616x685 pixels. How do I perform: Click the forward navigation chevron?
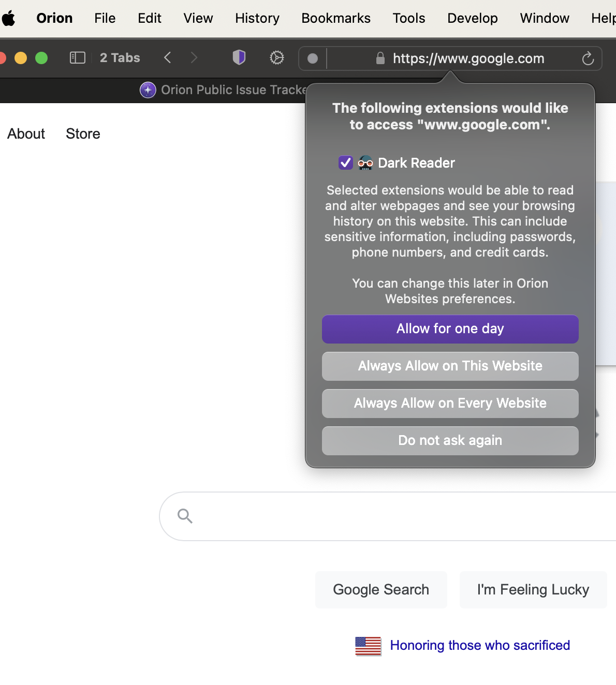tap(194, 57)
